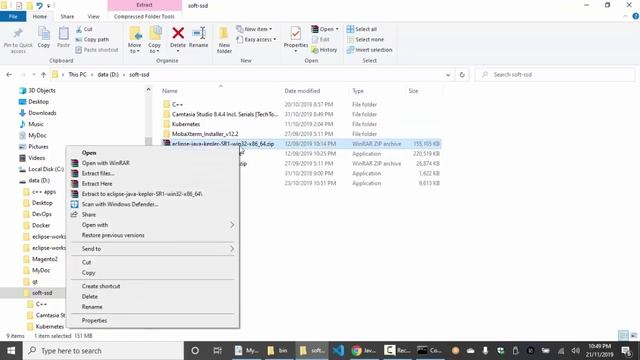Screen dimensions: 640x360
Task: Click the Refresh button by address bar
Action: 462,75
